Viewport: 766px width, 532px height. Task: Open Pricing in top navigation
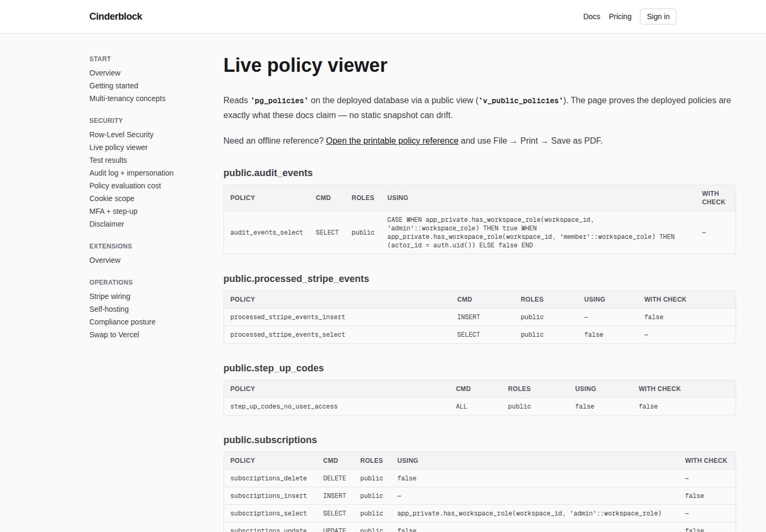pos(620,16)
